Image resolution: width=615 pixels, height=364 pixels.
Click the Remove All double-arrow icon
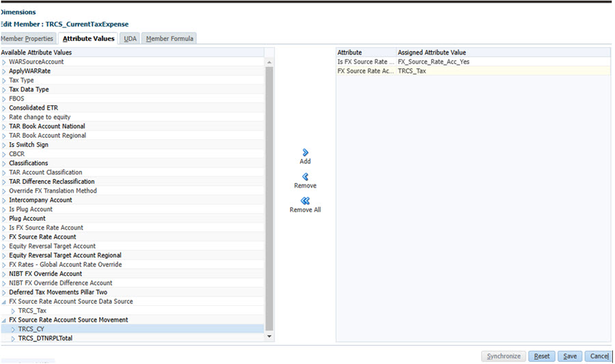coord(305,201)
